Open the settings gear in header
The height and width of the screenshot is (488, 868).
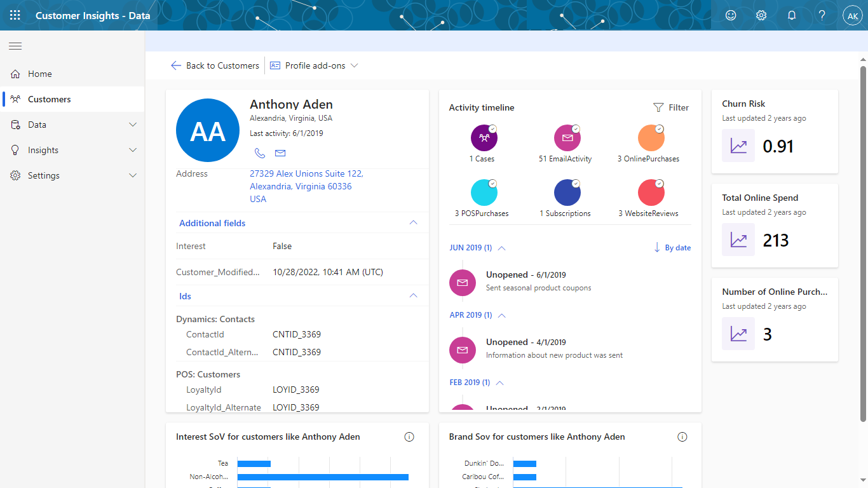(761, 15)
